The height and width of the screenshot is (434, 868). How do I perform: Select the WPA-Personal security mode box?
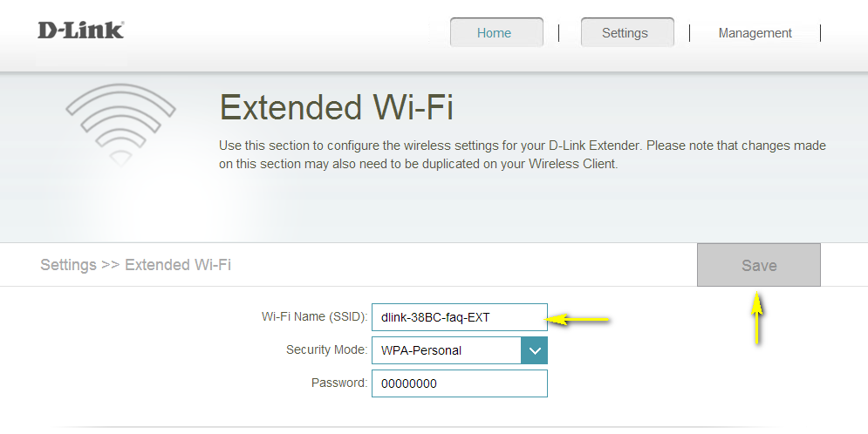(x=446, y=350)
